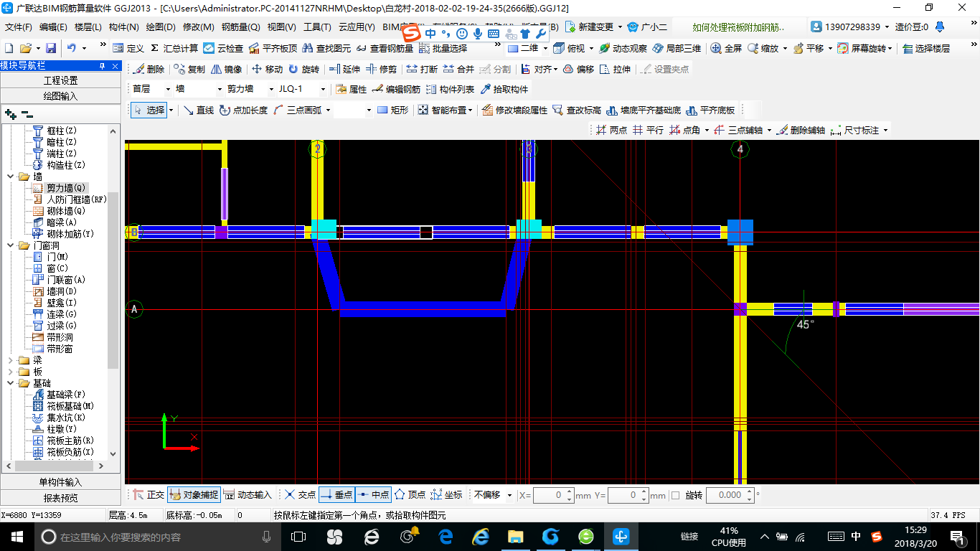Select 移动 move tool

click(267, 70)
